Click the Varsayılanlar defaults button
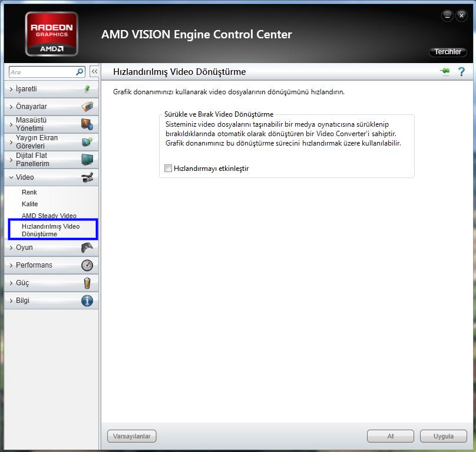The width and height of the screenshot is (476, 452). pos(132,436)
